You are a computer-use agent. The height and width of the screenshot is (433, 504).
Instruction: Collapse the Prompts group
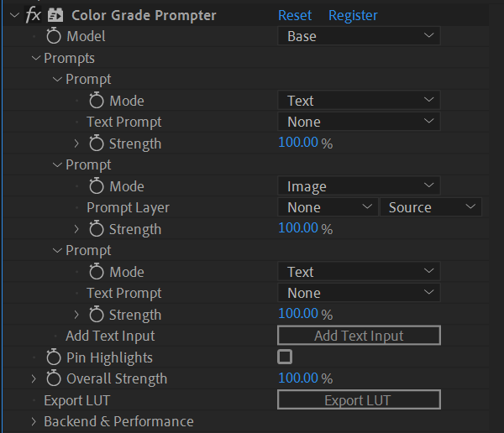pyautogui.click(x=35, y=58)
